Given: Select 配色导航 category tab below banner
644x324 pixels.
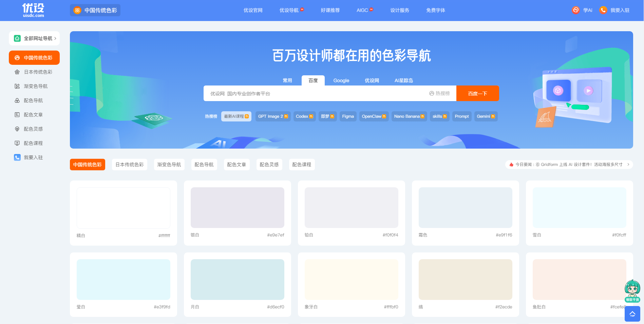Looking at the screenshot, I should 204,165.
